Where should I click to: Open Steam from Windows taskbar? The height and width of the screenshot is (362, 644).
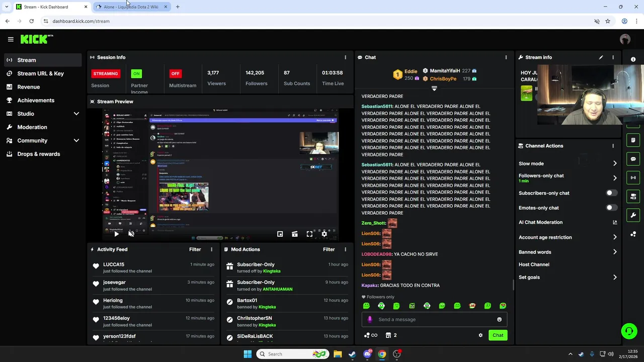(x=352, y=354)
